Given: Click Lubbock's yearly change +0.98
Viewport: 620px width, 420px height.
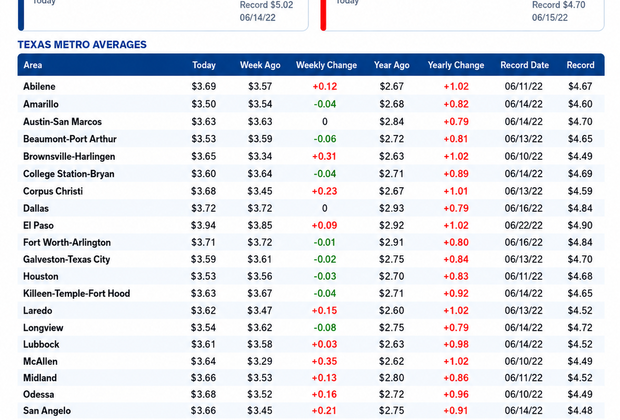Looking at the screenshot, I should [456, 344].
